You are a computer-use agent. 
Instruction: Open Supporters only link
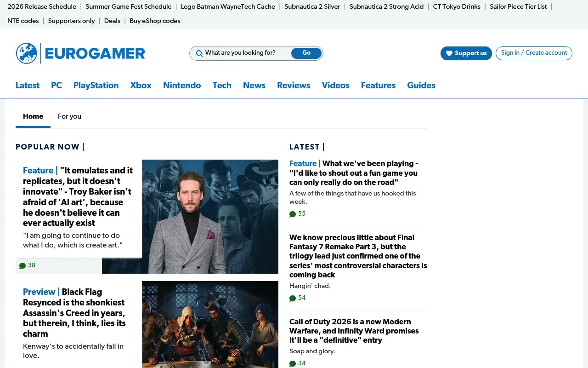pos(71,21)
